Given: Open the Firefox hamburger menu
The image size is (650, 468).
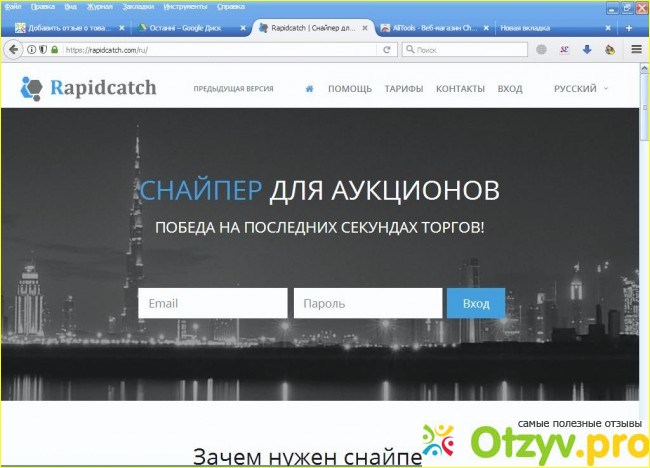Looking at the screenshot, I should pyautogui.click(x=636, y=48).
